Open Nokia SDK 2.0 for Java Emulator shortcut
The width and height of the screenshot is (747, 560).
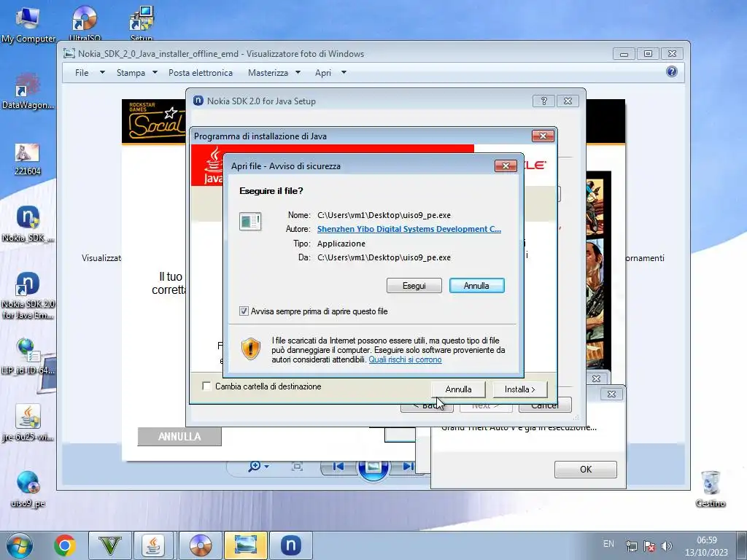28,295
